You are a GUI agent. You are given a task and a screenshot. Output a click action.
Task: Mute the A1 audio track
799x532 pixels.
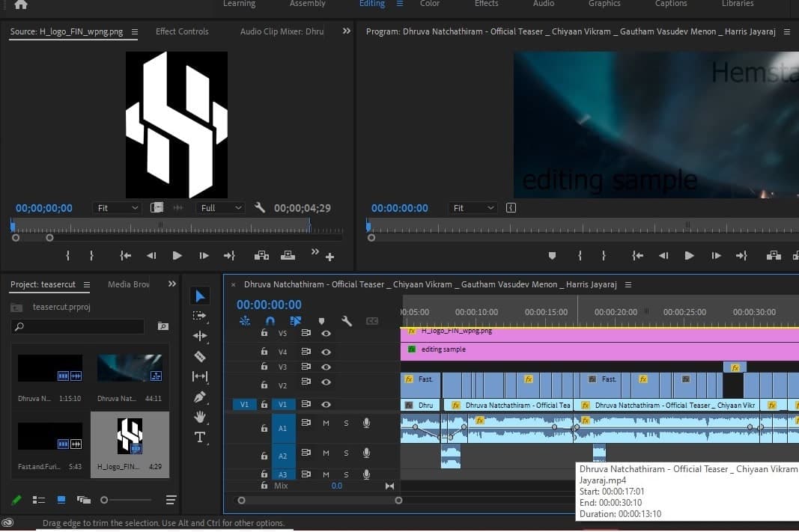point(326,424)
